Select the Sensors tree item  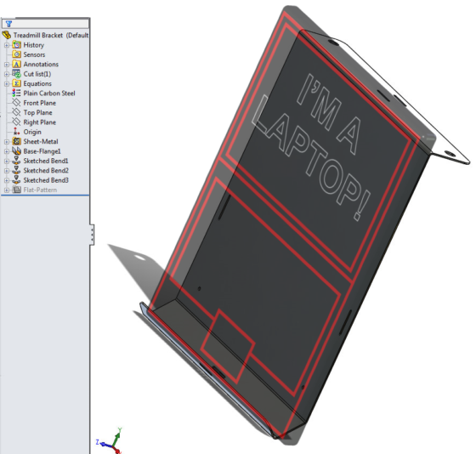(x=34, y=54)
